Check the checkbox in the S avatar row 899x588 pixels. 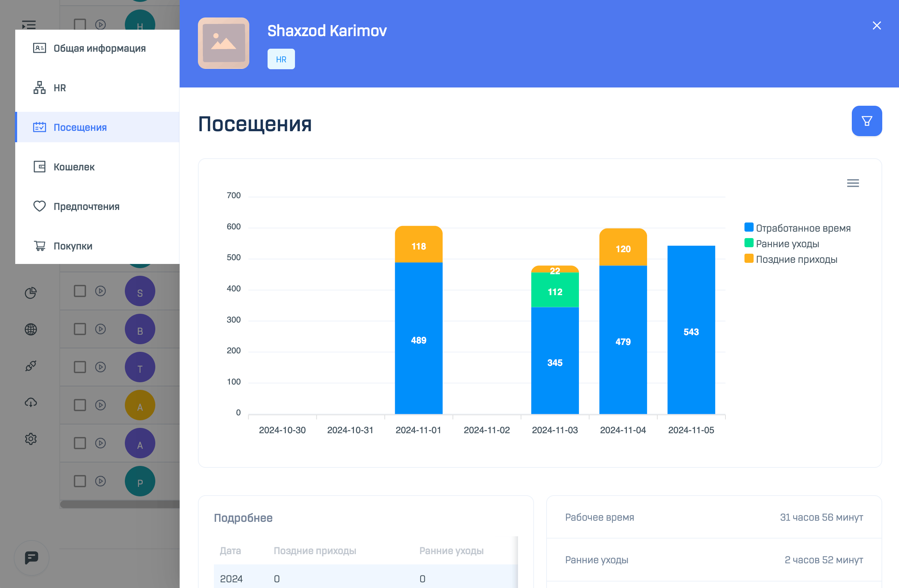click(x=80, y=291)
